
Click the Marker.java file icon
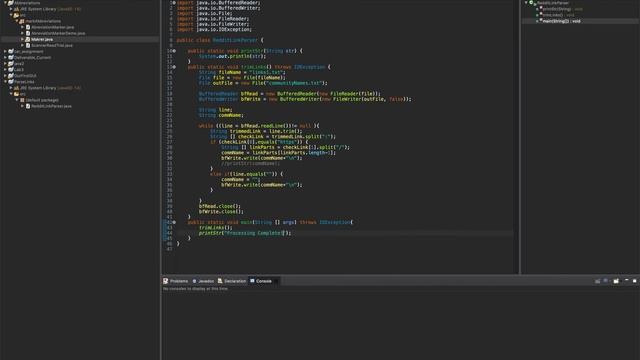coord(28,39)
